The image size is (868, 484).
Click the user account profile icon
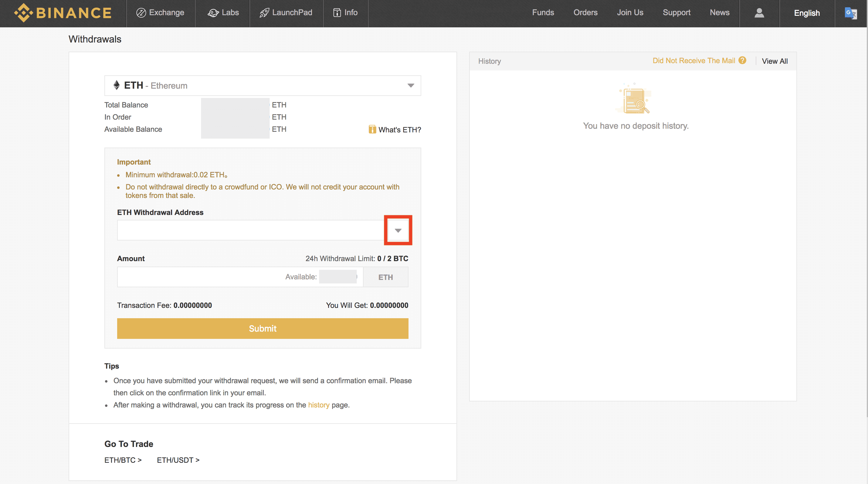[759, 13]
